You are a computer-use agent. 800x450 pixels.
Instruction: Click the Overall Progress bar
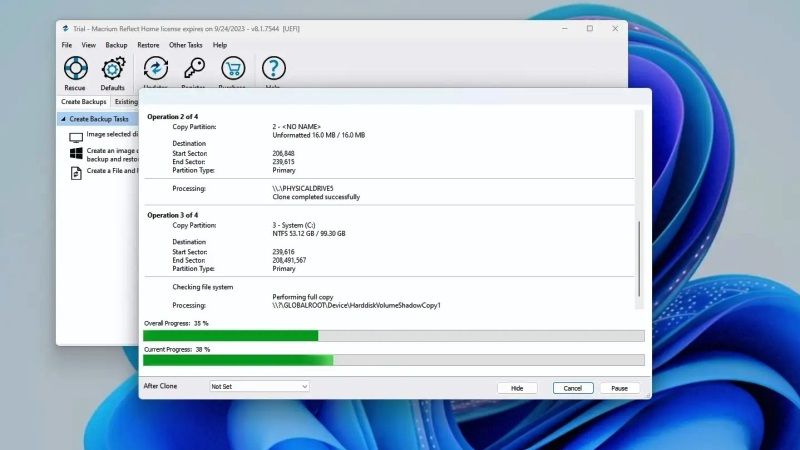pyautogui.click(x=394, y=335)
